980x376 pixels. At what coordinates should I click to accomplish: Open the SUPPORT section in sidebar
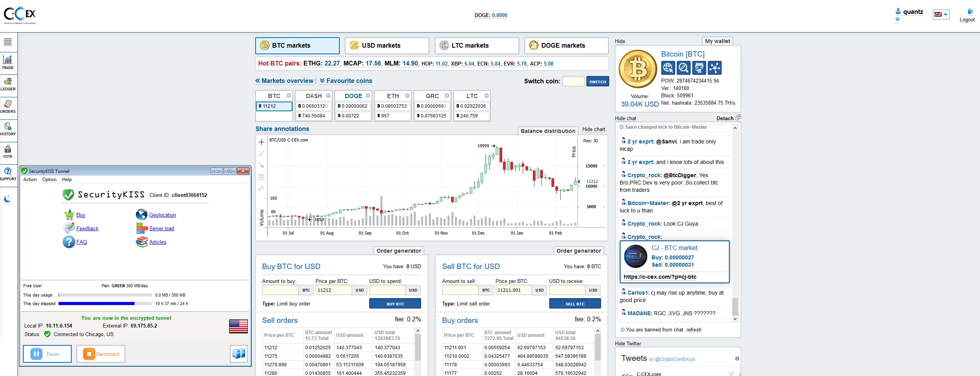pos(8,174)
